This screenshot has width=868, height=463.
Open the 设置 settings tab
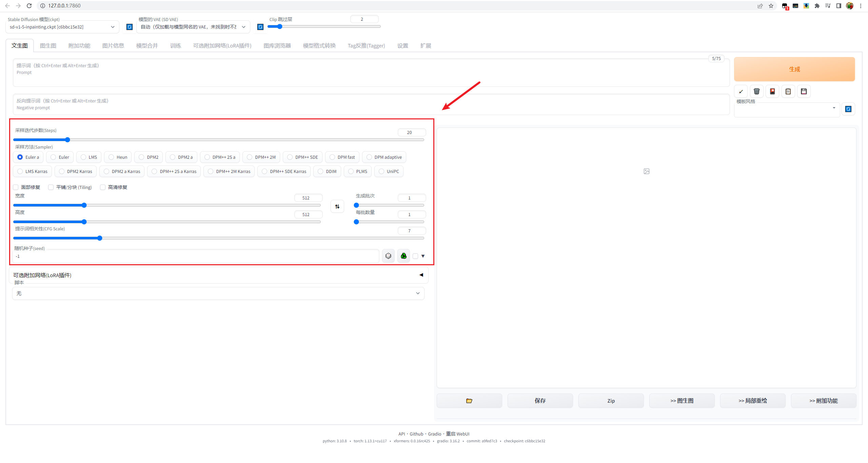[x=402, y=45]
